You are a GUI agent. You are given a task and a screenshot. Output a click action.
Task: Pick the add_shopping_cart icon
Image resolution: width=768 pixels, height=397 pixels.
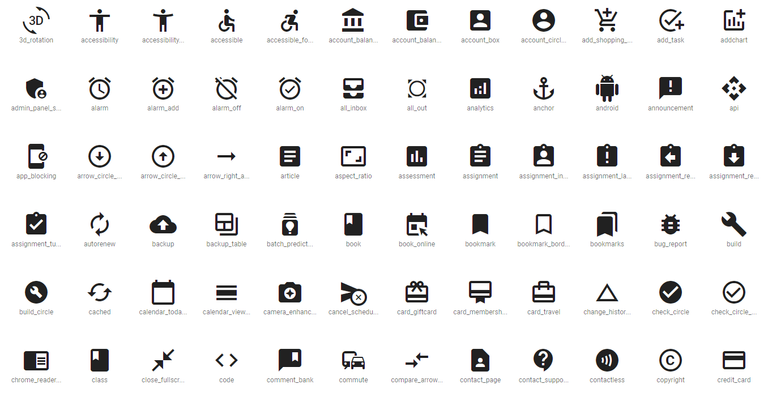(607, 21)
